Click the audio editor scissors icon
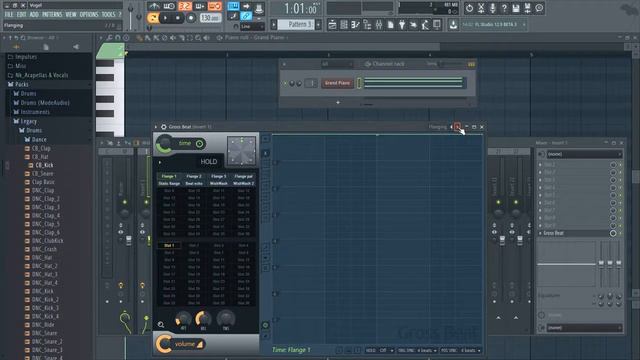The image size is (640, 360). [481, 8]
